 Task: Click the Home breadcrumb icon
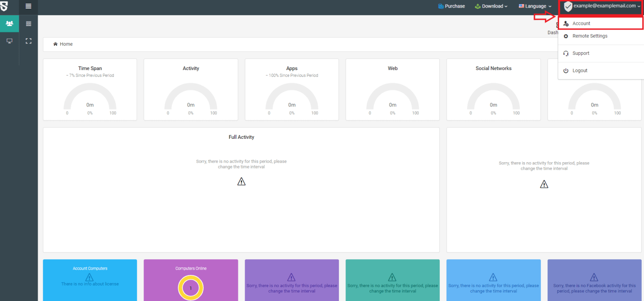tap(55, 44)
